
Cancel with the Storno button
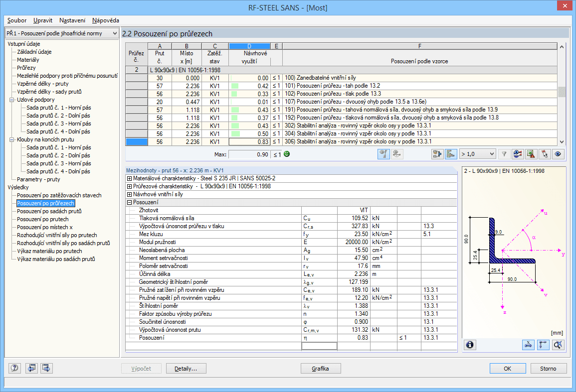(x=548, y=368)
